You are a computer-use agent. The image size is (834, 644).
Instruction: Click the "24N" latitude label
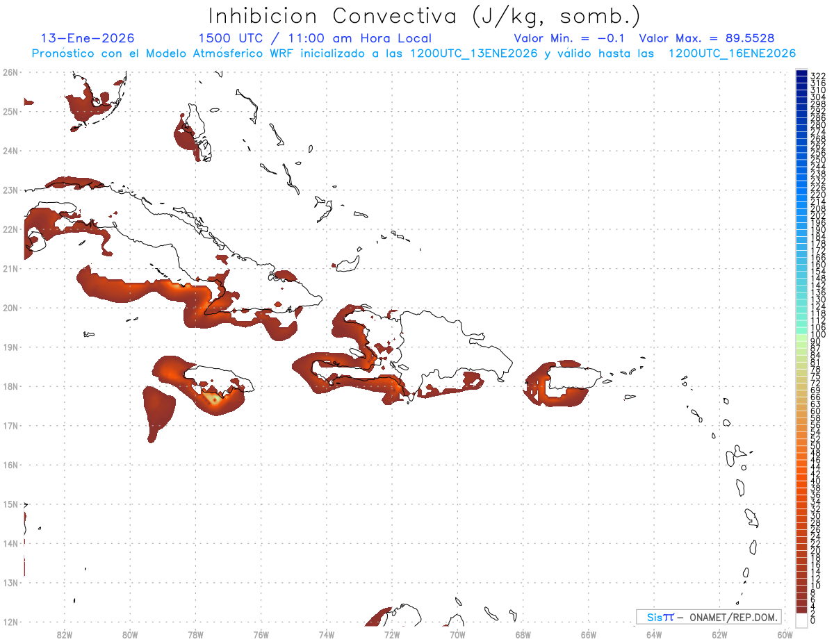[10, 151]
